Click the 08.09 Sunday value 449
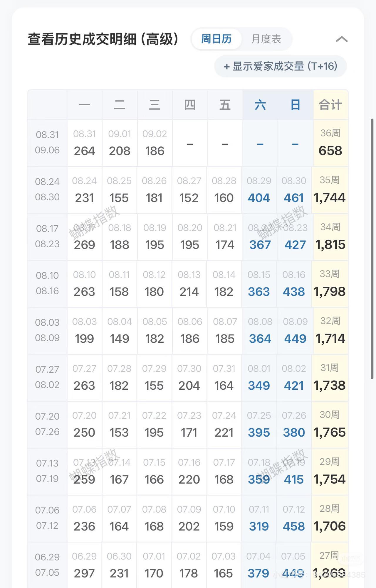This screenshot has height=588, width=376. click(x=295, y=331)
